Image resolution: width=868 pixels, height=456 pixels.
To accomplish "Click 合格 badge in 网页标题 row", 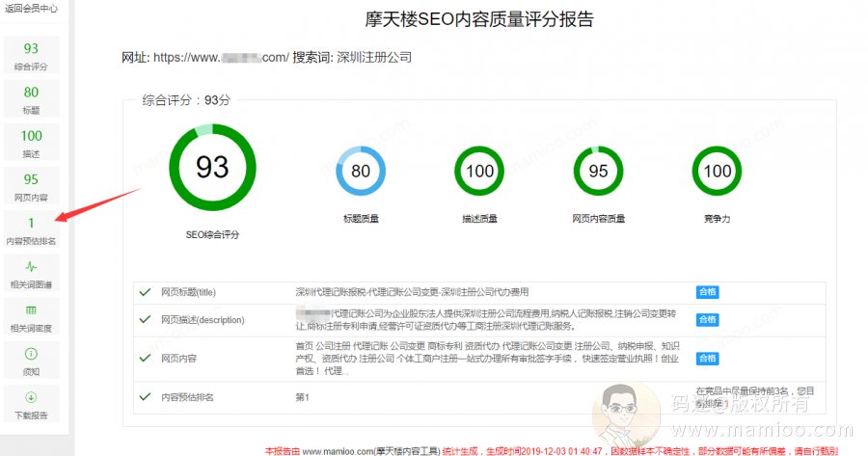I will pos(707,292).
